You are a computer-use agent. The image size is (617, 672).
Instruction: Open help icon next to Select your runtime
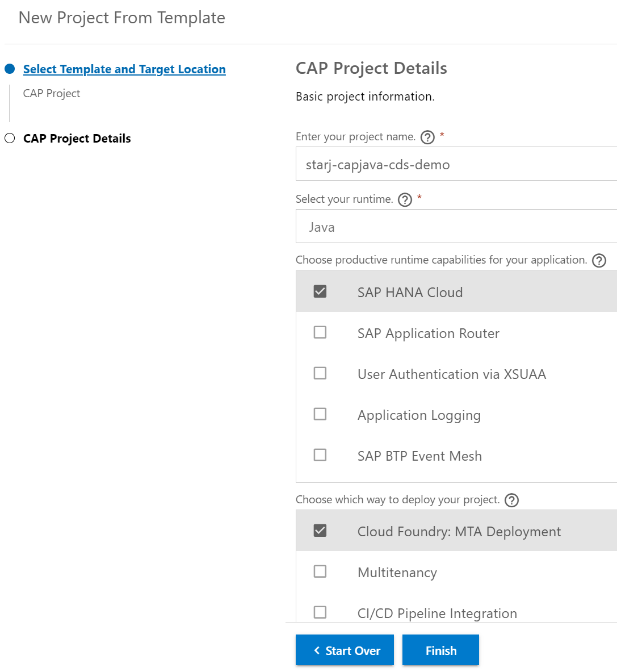point(405,200)
